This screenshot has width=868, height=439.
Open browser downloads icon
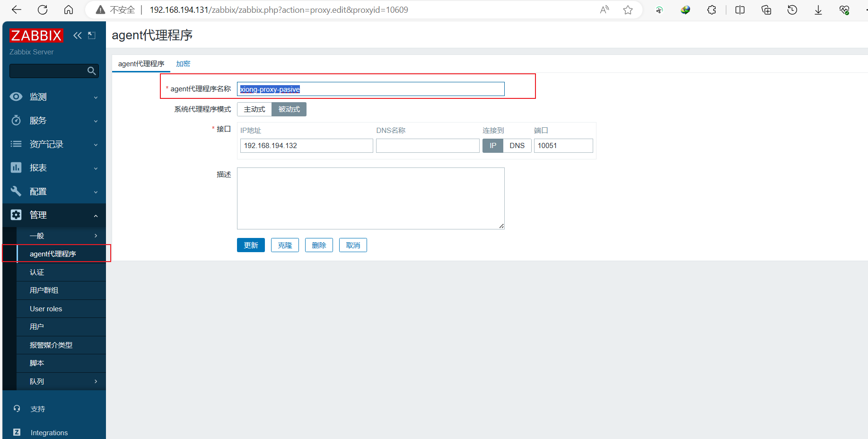coord(818,10)
